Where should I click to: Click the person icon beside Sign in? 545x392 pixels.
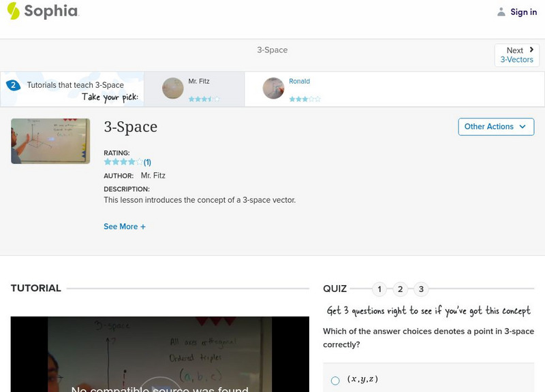(500, 12)
